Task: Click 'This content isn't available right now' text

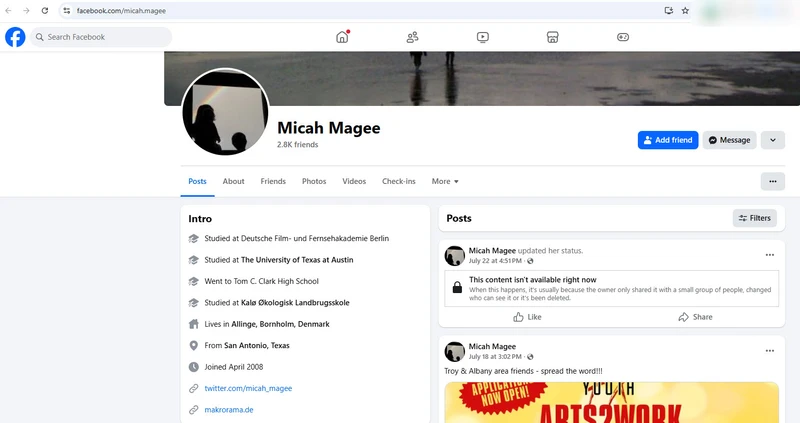Action: coord(533,280)
